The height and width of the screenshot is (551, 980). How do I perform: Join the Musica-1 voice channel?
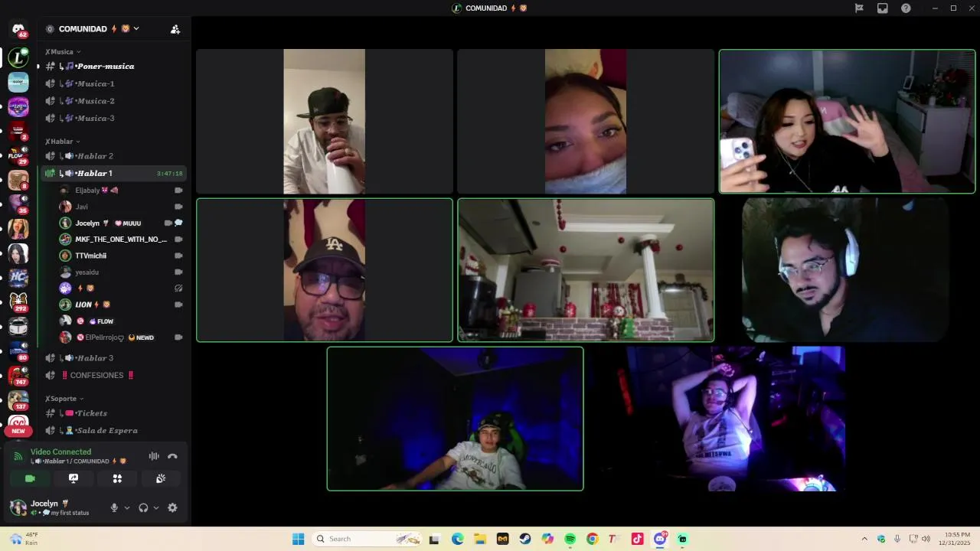click(113, 83)
